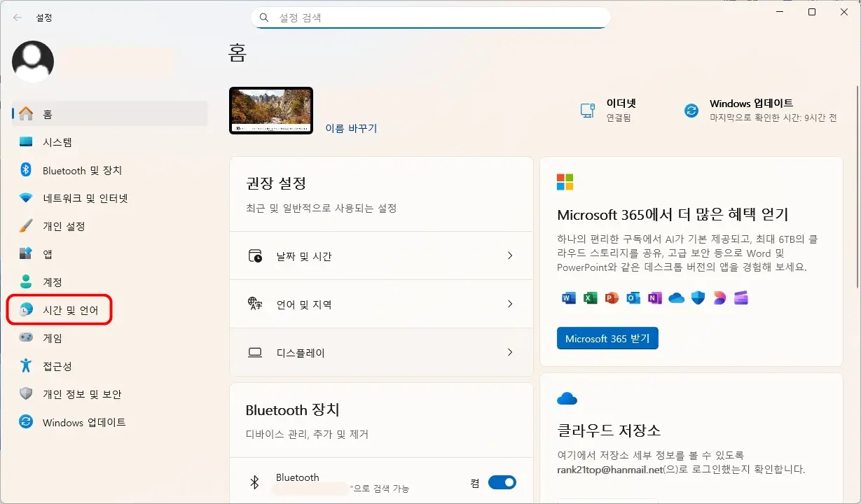This screenshot has height=504, width=861.
Task: Click the 설정 검색 search field
Action: tap(430, 17)
